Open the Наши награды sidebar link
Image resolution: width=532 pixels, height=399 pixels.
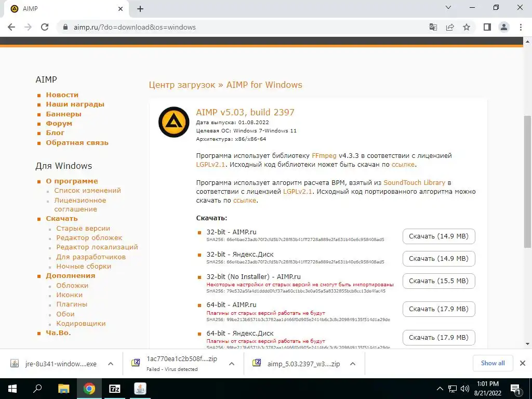click(x=75, y=104)
